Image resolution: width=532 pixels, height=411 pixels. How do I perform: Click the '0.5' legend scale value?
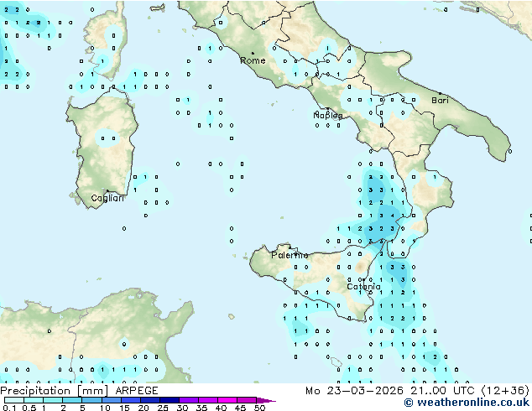(29, 408)
